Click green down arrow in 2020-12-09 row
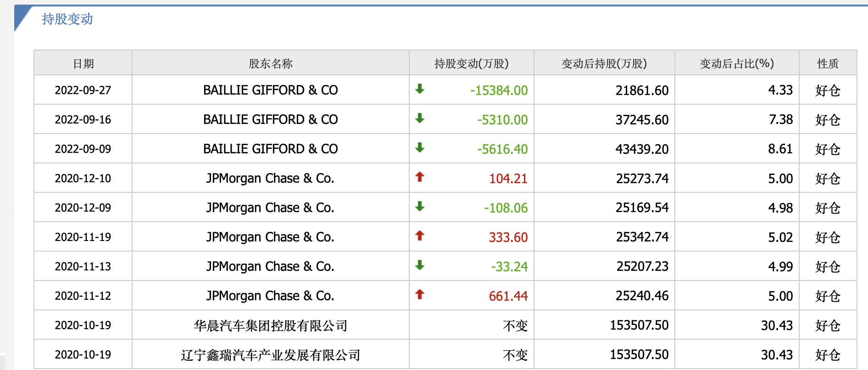The width and height of the screenshot is (868, 370). point(419,206)
